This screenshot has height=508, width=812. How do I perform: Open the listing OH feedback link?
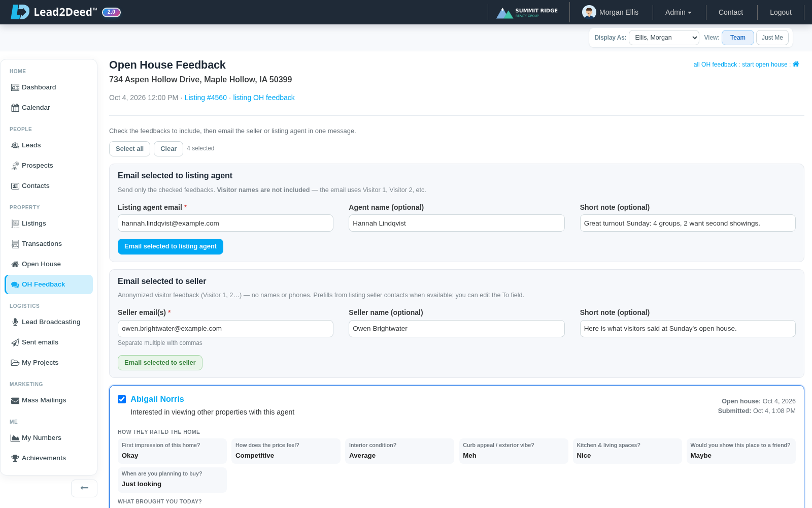coord(264,98)
